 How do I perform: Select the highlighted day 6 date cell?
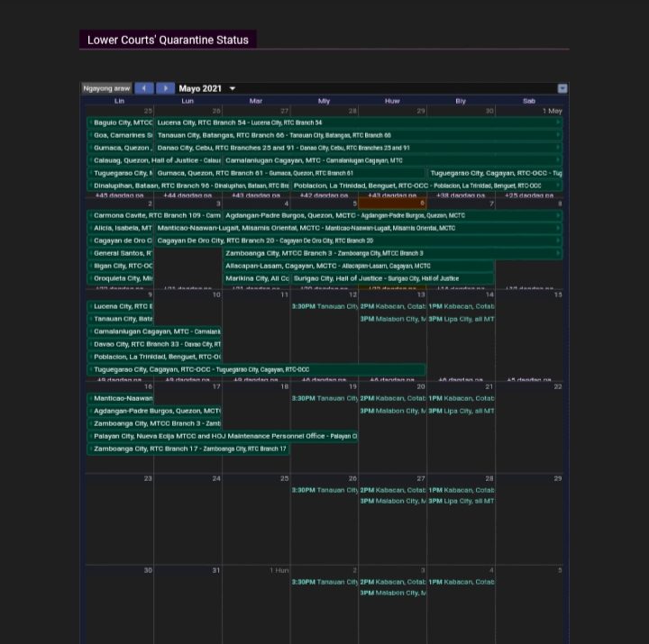coord(392,204)
